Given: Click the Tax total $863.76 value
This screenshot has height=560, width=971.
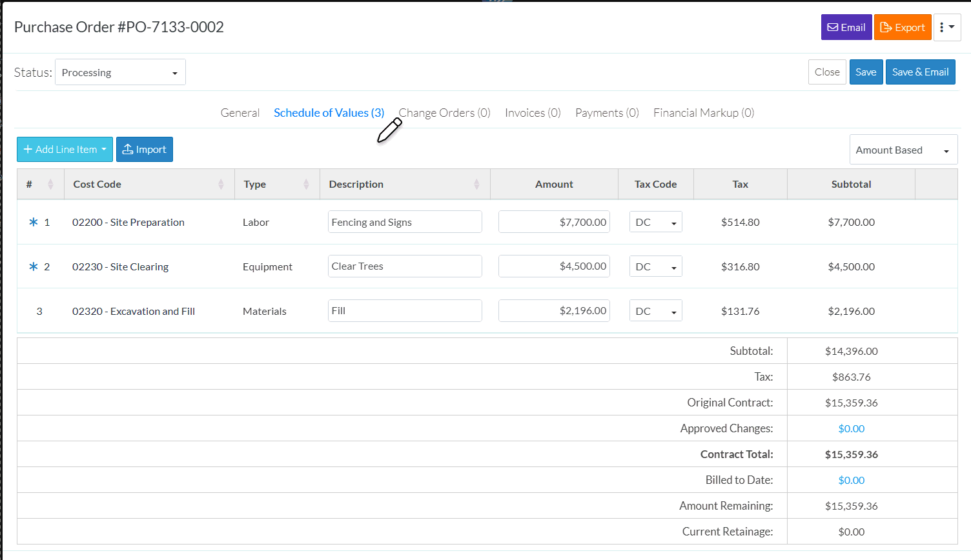Looking at the screenshot, I should pos(851,377).
